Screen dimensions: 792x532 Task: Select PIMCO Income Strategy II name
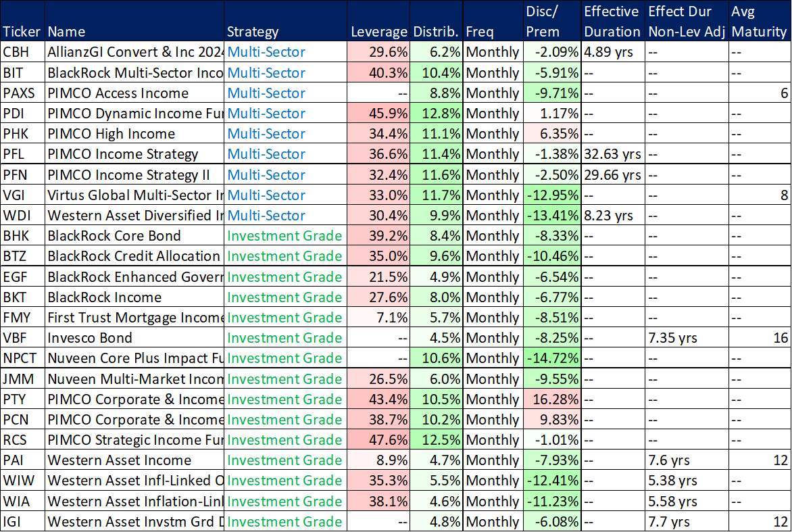pos(134,175)
